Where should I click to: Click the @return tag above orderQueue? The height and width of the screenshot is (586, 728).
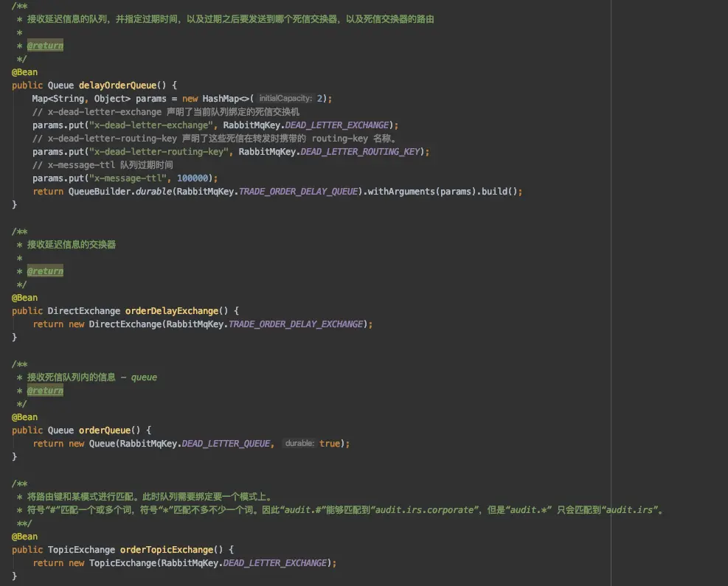coord(45,391)
